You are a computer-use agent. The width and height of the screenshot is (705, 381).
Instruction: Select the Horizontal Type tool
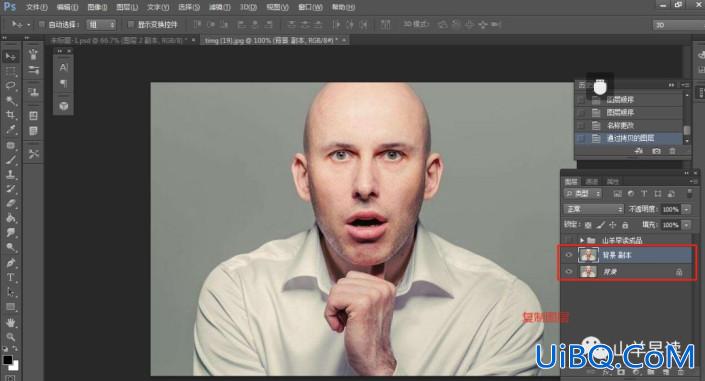(10, 278)
